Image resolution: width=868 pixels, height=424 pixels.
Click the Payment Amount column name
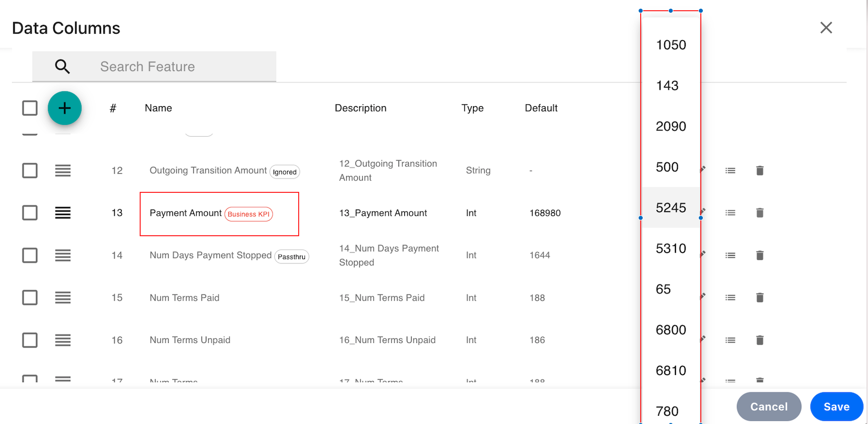(x=186, y=213)
